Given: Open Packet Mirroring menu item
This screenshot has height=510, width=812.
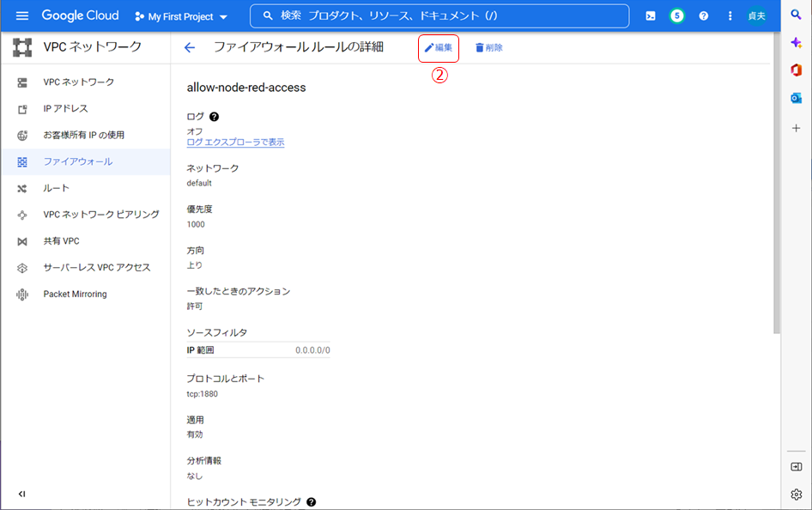Looking at the screenshot, I should coord(75,294).
